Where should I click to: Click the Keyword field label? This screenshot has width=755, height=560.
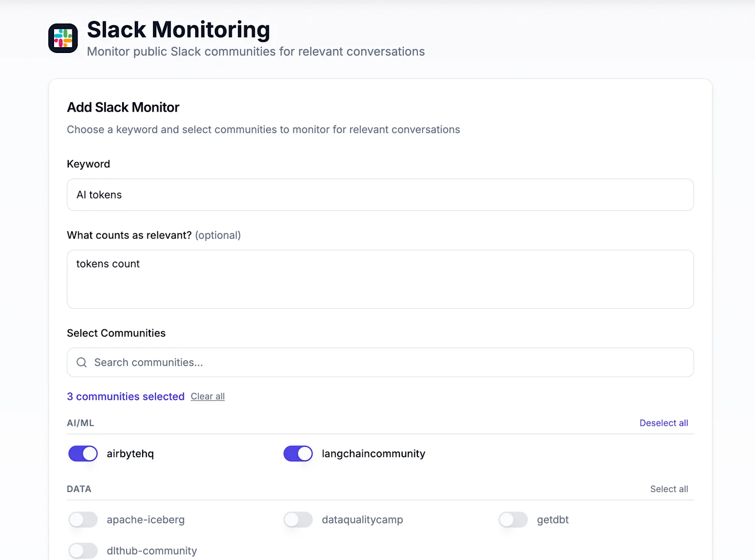[x=89, y=164]
